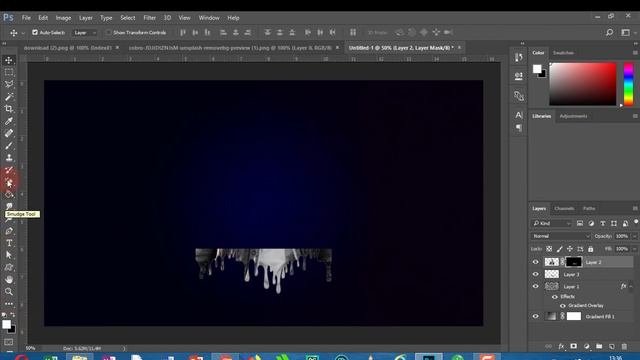Toggle visibility of Layer 1 Effects

click(555, 297)
